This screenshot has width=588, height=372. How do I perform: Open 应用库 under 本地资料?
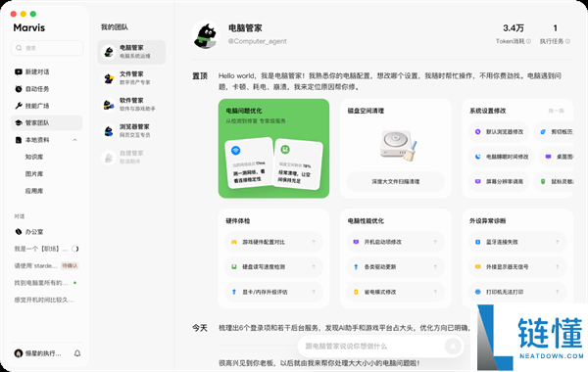point(34,191)
